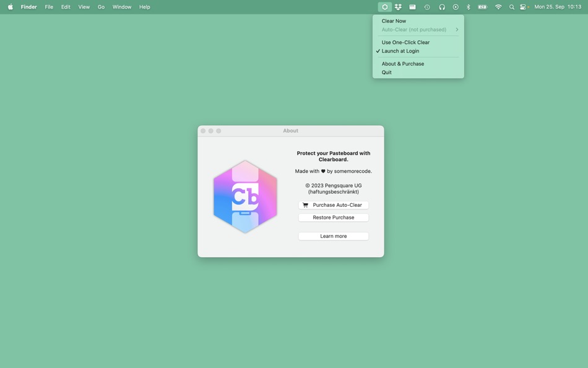588x368 pixels.
Task: Expand the Auto-Clear (not purchased) submenu
Action: 418,30
